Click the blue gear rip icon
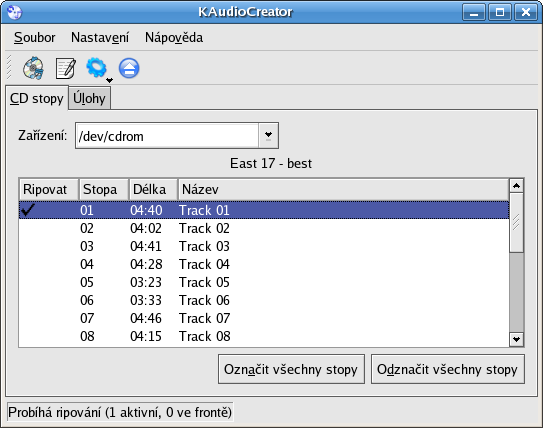The image size is (543, 428). pos(96,68)
